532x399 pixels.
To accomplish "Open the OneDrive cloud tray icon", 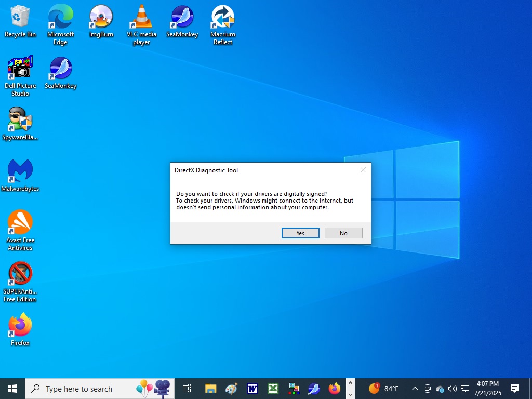I will (440, 389).
